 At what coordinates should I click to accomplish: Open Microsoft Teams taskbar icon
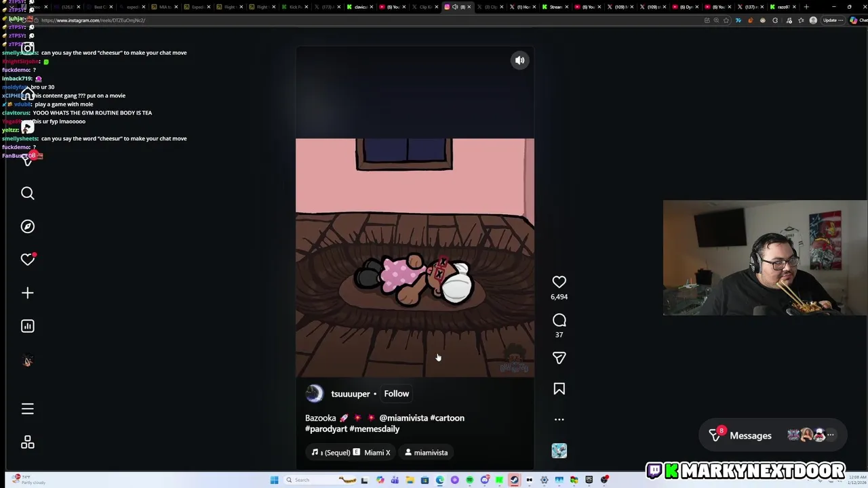[x=395, y=480]
